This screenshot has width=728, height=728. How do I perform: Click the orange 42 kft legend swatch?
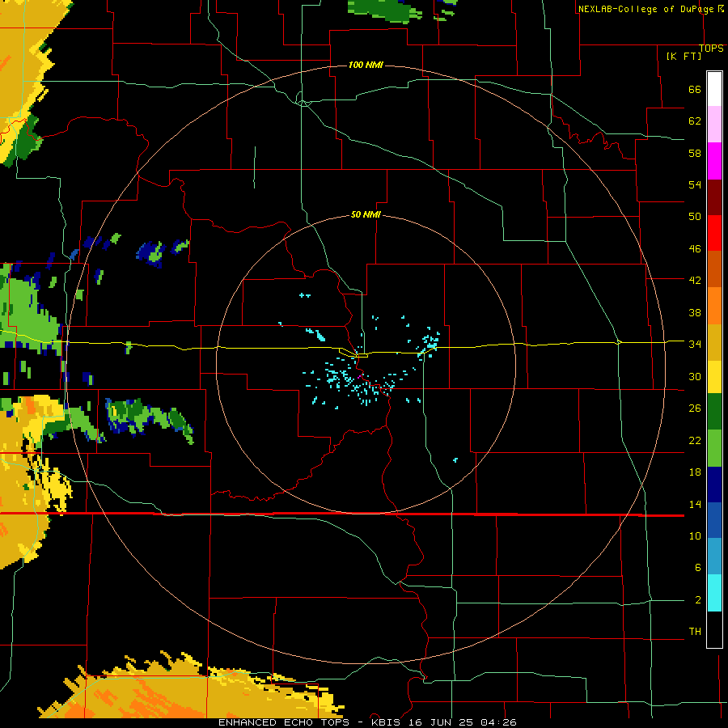(714, 306)
